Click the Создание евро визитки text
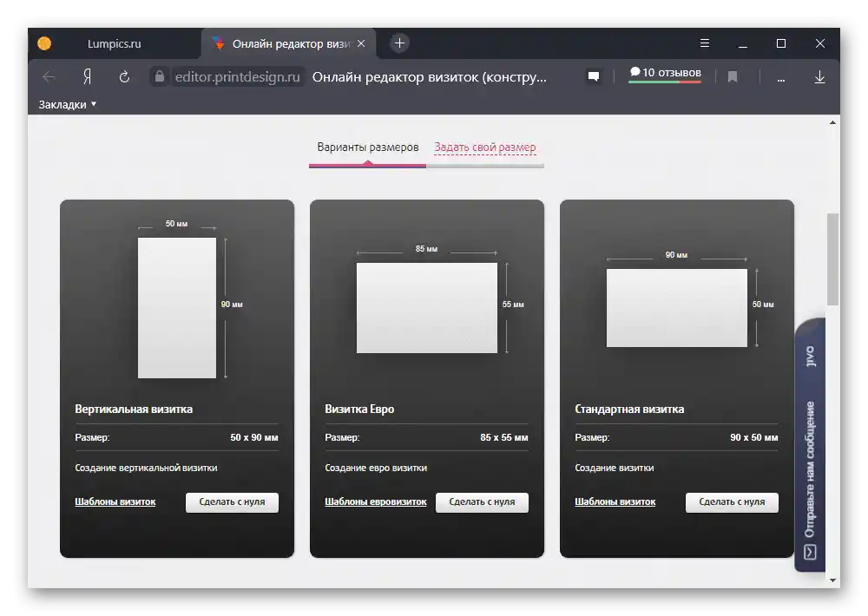Viewport: 868px width, 616px height. (x=376, y=468)
